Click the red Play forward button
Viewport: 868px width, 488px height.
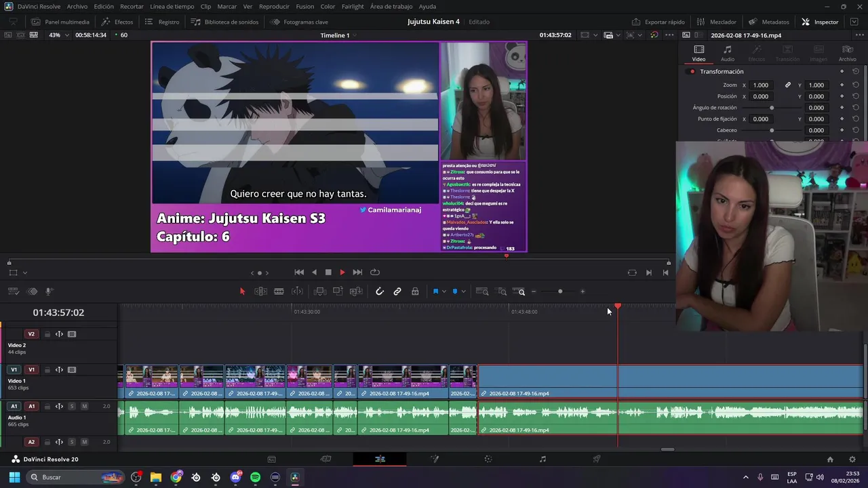342,272
